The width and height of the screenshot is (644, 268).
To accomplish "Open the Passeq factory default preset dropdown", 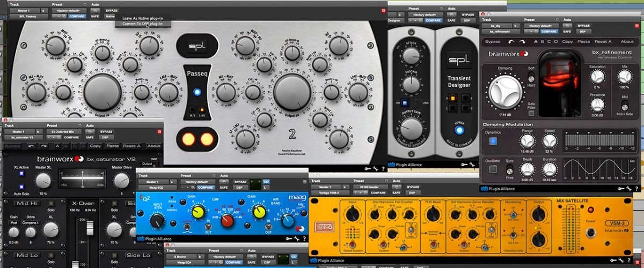I will (x=69, y=11).
